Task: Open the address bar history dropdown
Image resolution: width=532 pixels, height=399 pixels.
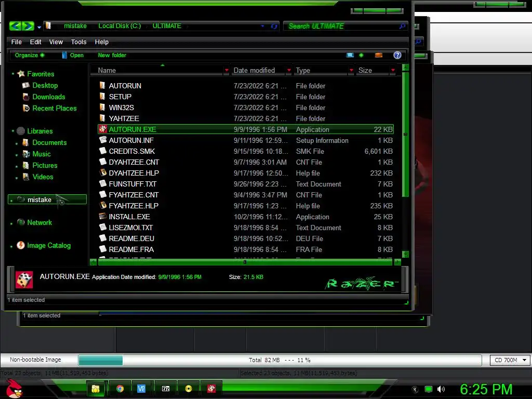Action: tap(262, 26)
